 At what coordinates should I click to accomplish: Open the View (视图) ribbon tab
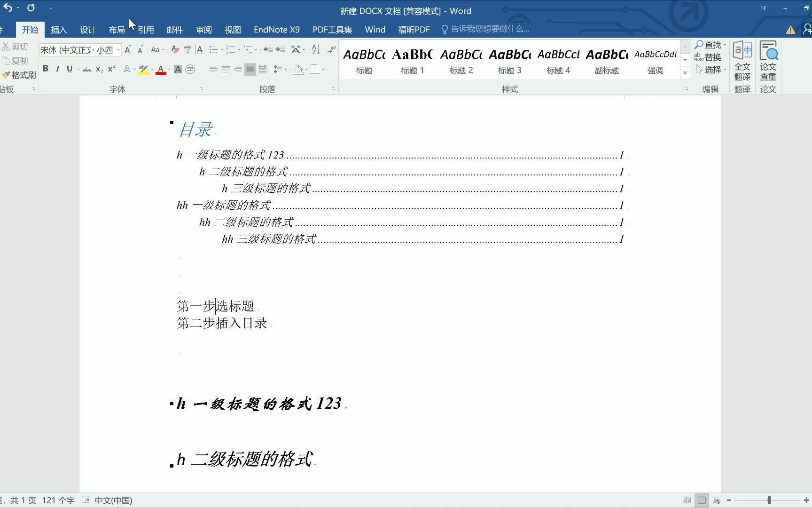[233, 30]
